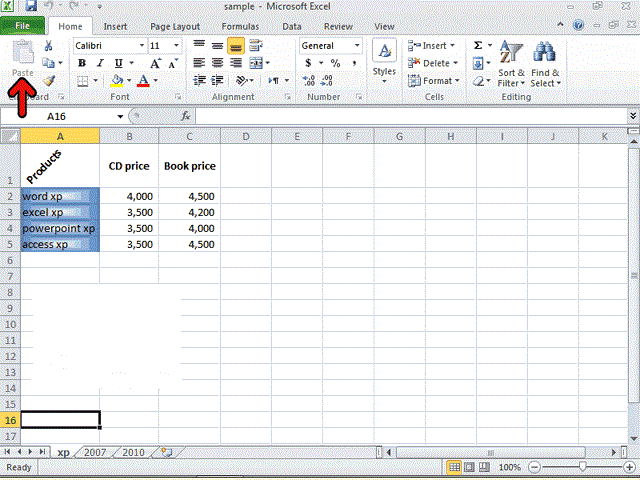The width and height of the screenshot is (640, 480).
Task: Click inside the formula bar field
Action: pos(411,116)
